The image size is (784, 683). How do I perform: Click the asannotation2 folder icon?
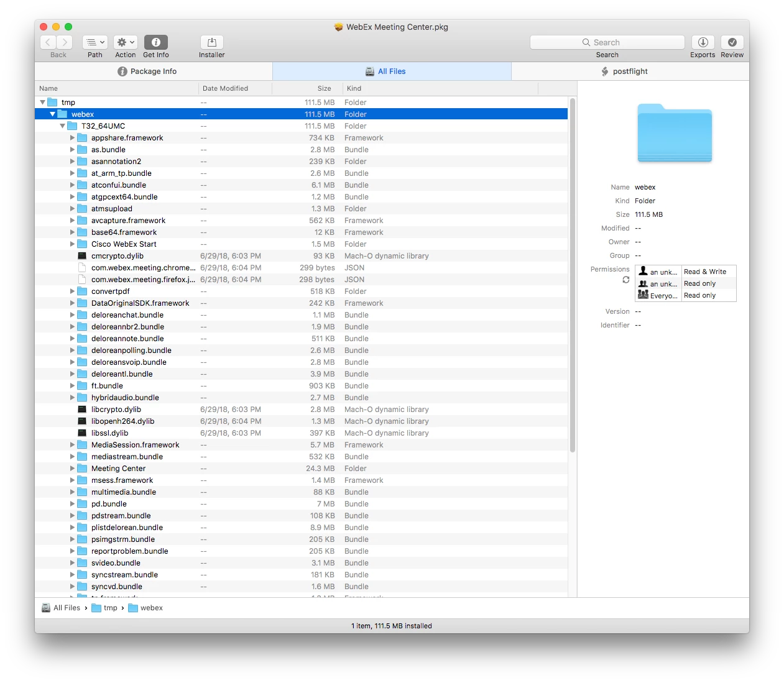[x=82, y=162]
